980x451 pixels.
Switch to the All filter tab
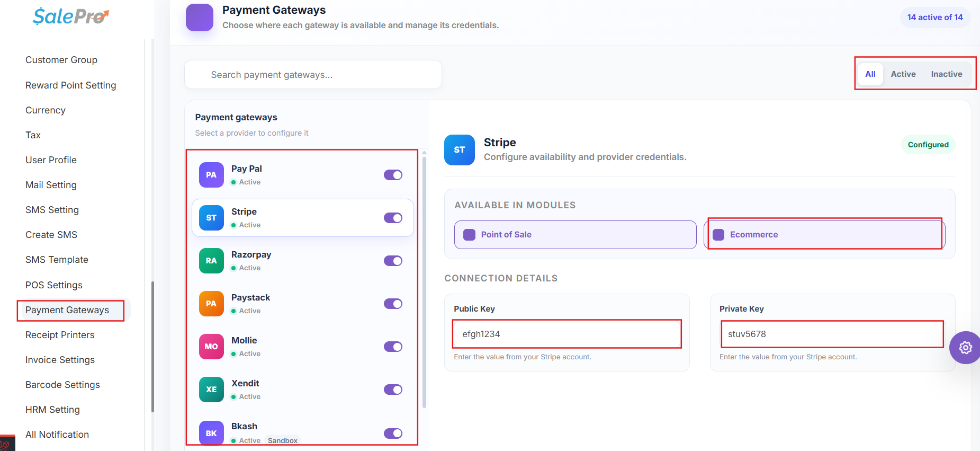point(870,74)
